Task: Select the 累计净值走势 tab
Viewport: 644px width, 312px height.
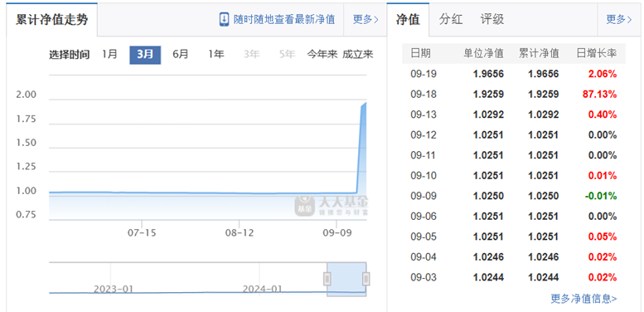Action: point(51,20)
